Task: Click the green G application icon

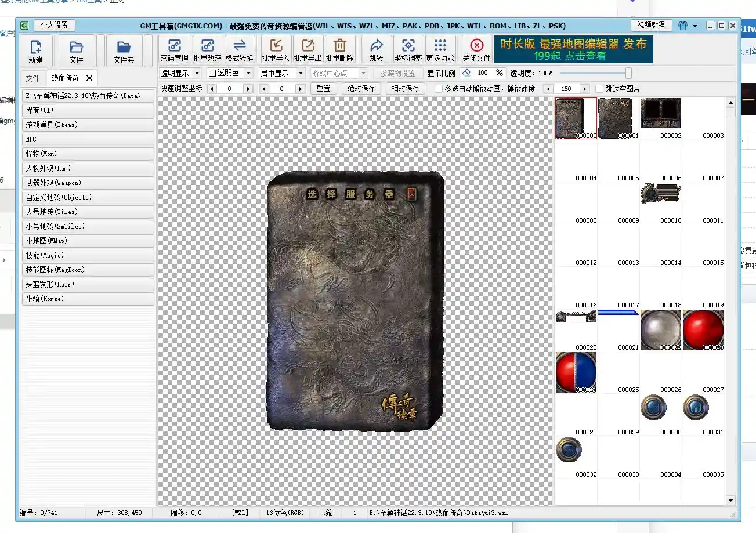Action: [24, 26]
